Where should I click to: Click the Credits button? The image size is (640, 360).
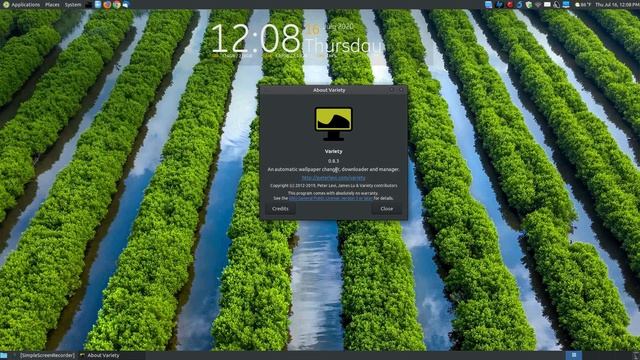[x=280, y=209]
